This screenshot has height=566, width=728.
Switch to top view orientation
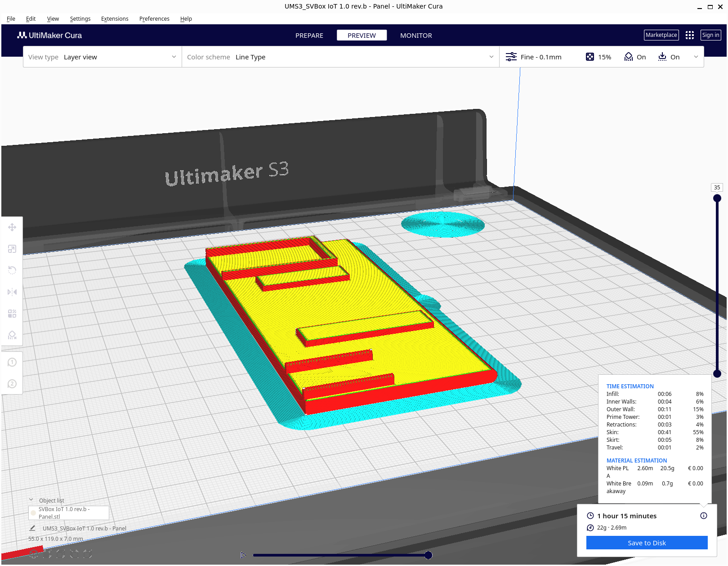point(61,554)
